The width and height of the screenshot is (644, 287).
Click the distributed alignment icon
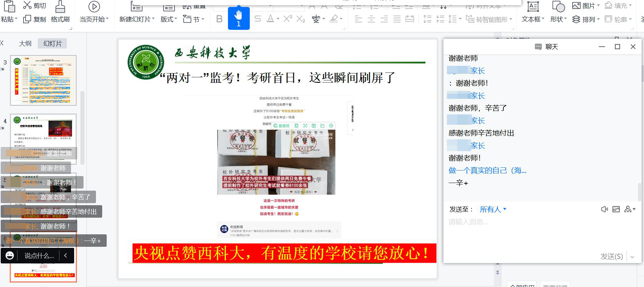[410, 19]
